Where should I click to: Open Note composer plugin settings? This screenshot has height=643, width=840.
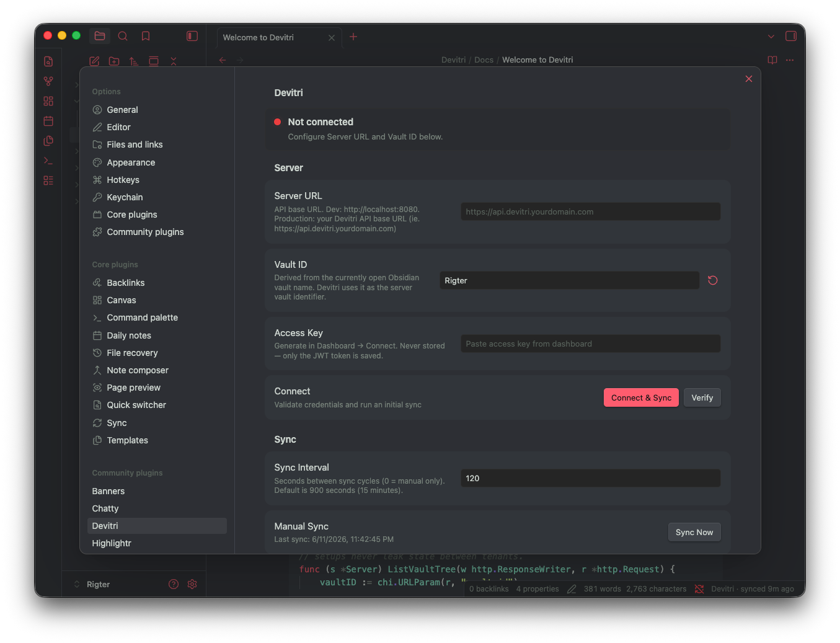pos(157,370)
